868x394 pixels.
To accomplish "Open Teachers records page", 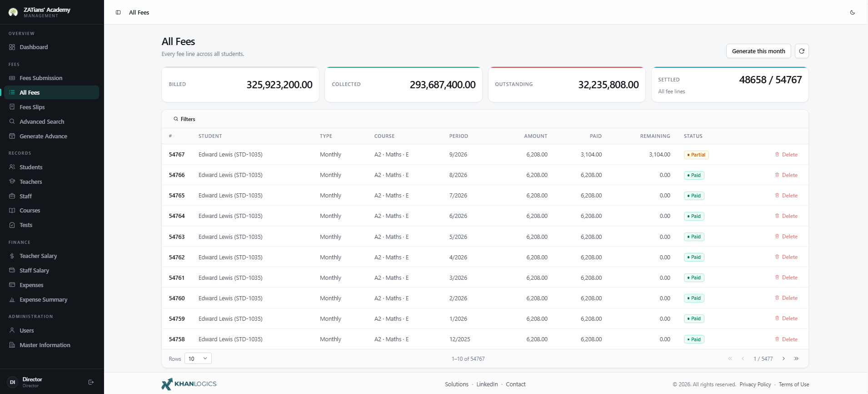I will click(x=51, y=182).
